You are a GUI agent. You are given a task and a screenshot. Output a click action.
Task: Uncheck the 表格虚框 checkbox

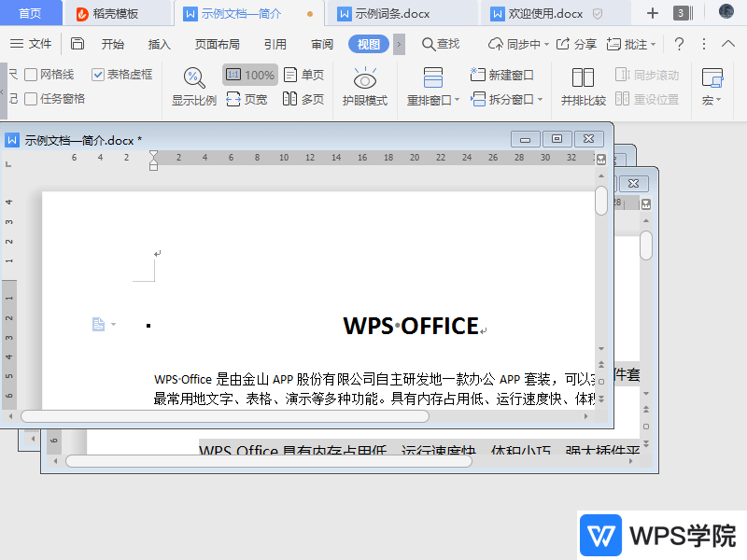click(x=98, y=75)
